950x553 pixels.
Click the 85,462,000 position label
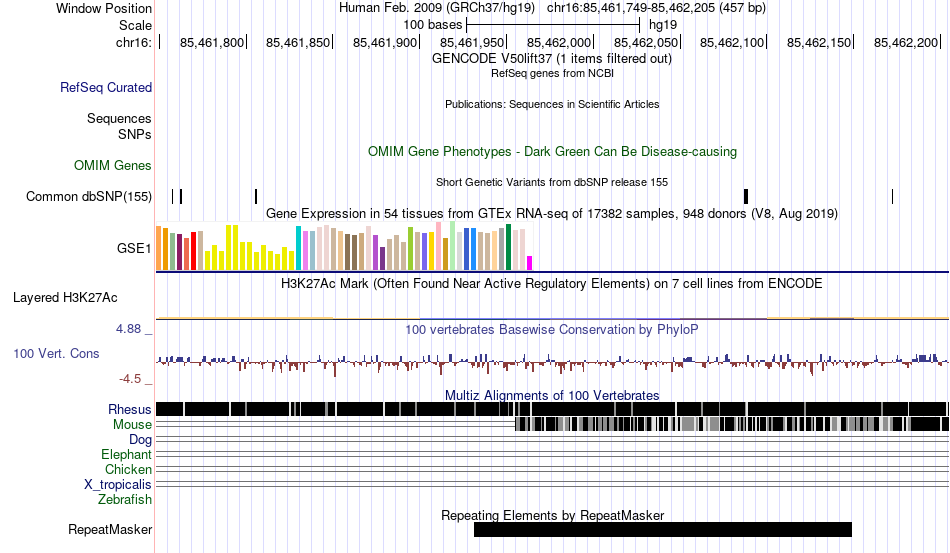[x=559, y=42]
